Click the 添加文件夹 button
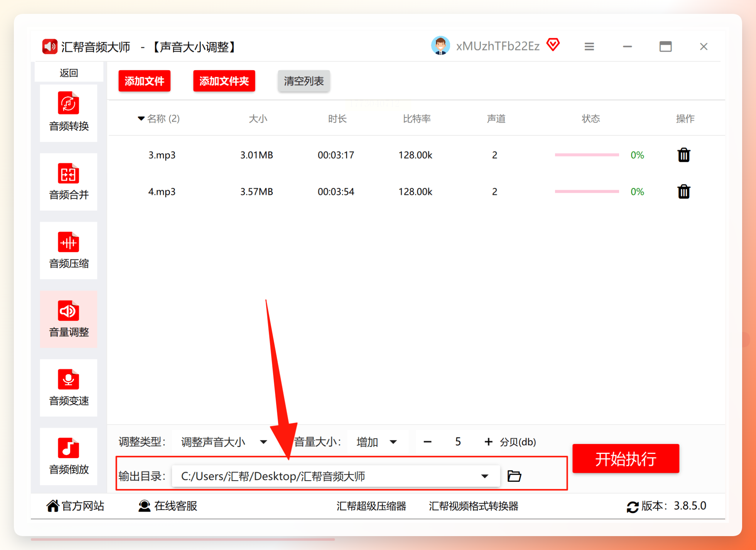Viewport: 756px width, 550px height. (224, 81)
